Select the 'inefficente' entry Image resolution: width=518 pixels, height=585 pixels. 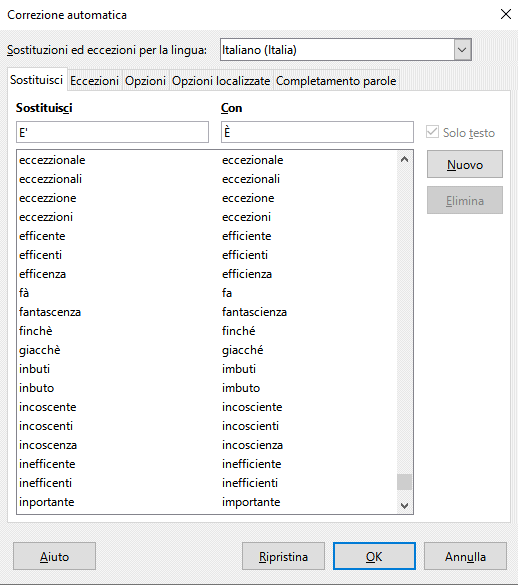pyautogui.click(x=207, y=464)
